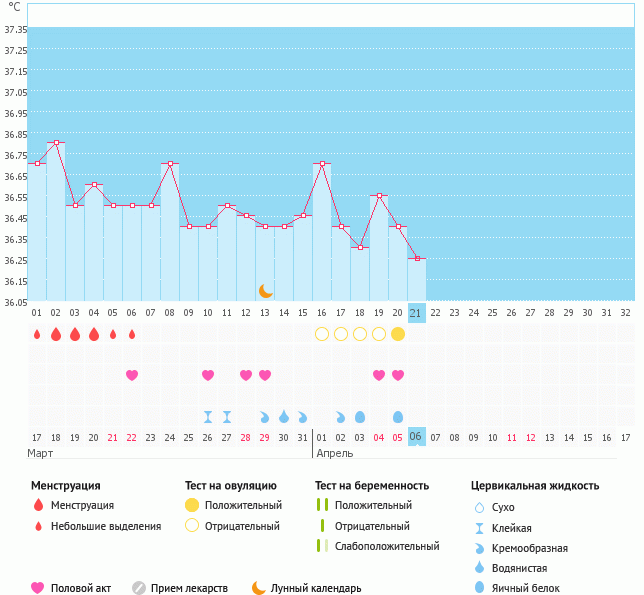Click the medication pill icon in the legend
Image resolution: width=644 pixels, height=595 pixels.
pos(139,588)
